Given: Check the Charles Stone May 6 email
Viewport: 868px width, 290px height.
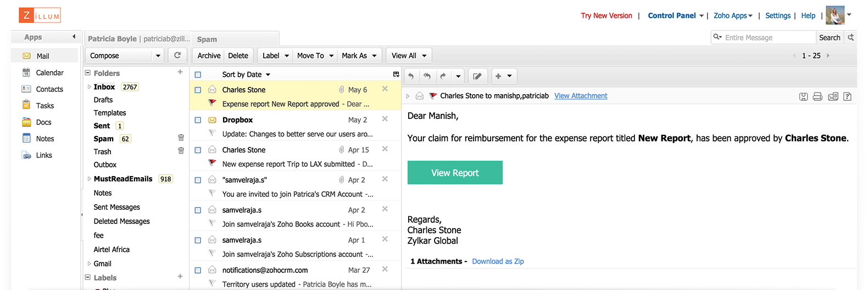Looking at the screenshot, I should [198, 90].
